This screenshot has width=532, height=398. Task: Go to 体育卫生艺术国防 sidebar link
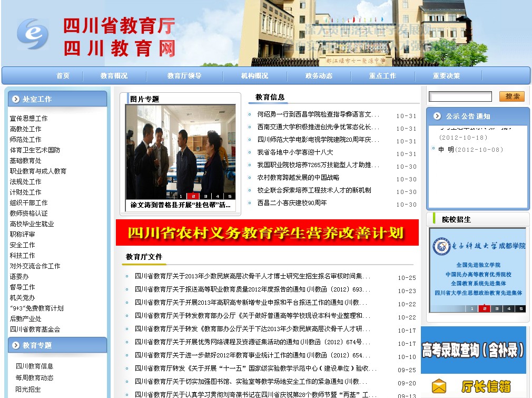click(35, 150)
